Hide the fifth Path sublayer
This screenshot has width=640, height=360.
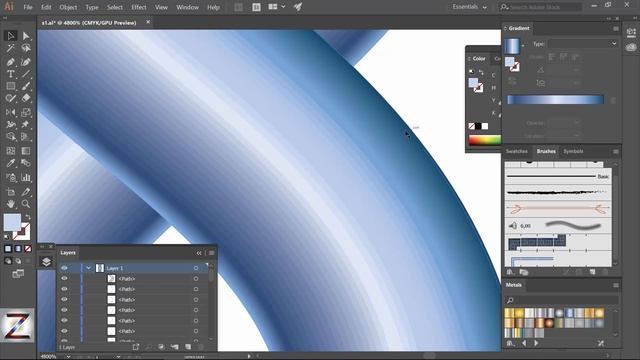click(x=64, y=321)
